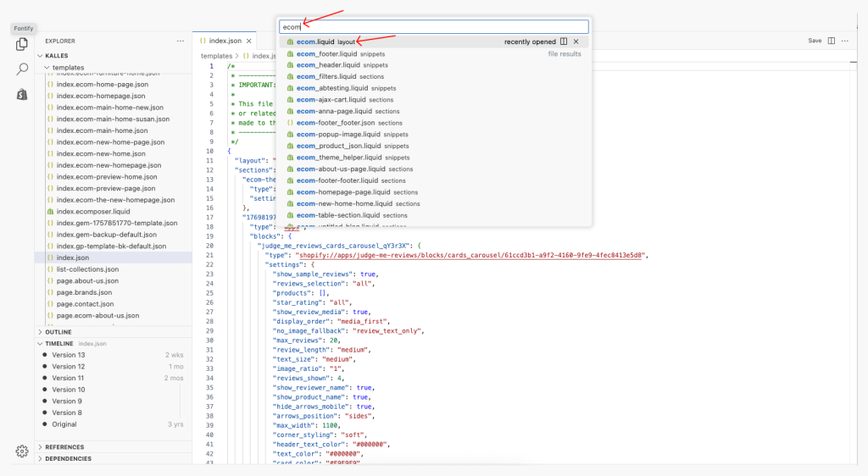The image size is (868, 476).
Task: Open the settings gear icon
Action: click(22, 451)
